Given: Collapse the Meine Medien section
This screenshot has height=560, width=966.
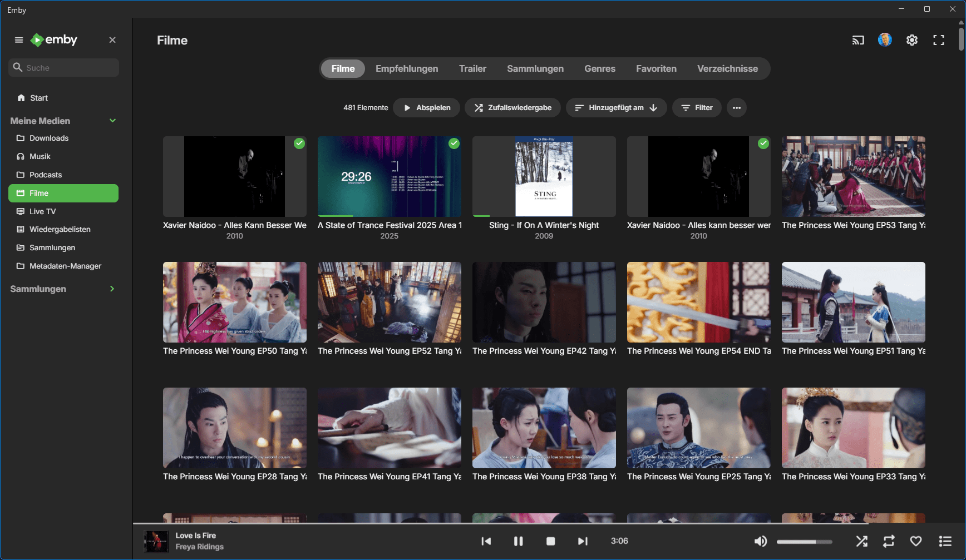Looking at the screenshot, I should (x=112, y=121).
